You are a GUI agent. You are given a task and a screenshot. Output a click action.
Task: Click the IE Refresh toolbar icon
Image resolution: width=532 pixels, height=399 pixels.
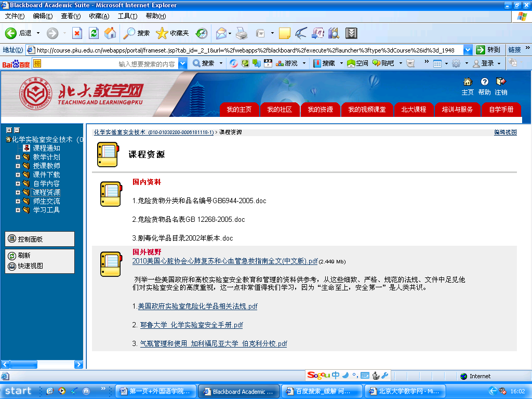click(x=94, y=33)
